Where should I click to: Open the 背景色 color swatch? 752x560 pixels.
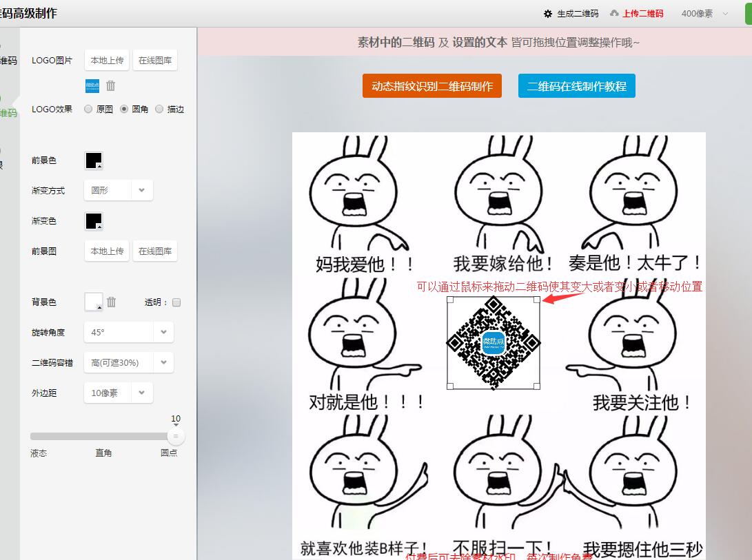pos(94,302)
